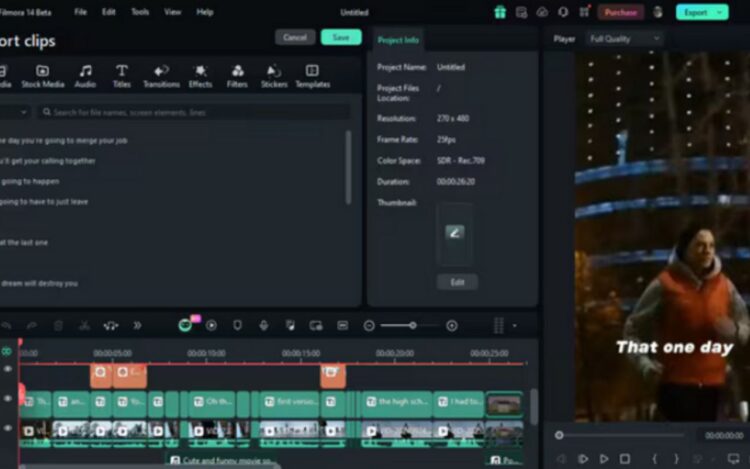Open the Audio library

tap(85, 76)
